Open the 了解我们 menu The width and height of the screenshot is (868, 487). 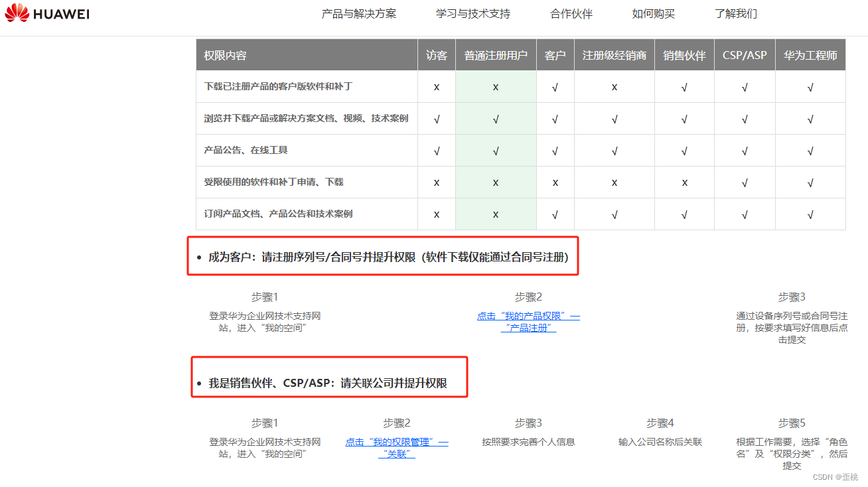[x=736, y=14]
